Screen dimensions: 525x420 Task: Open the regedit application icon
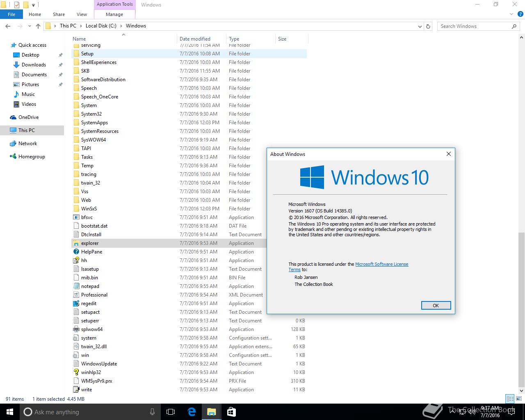76,304
